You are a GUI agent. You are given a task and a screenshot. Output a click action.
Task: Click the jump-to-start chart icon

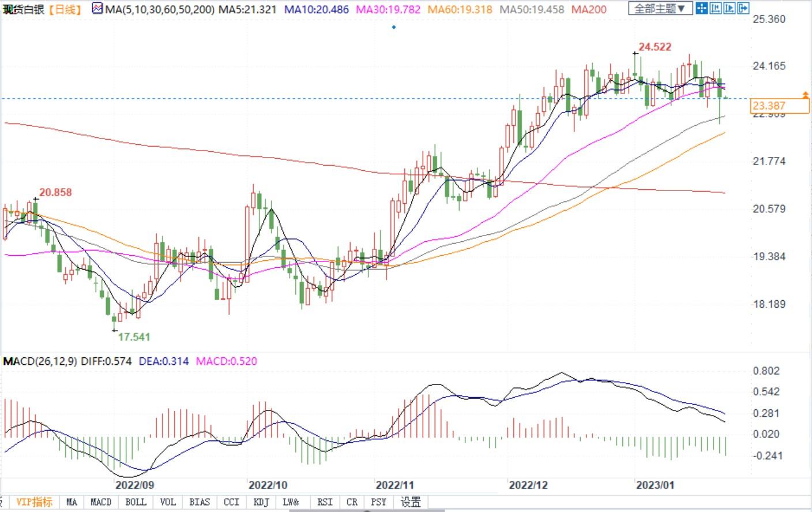[715, 8]
